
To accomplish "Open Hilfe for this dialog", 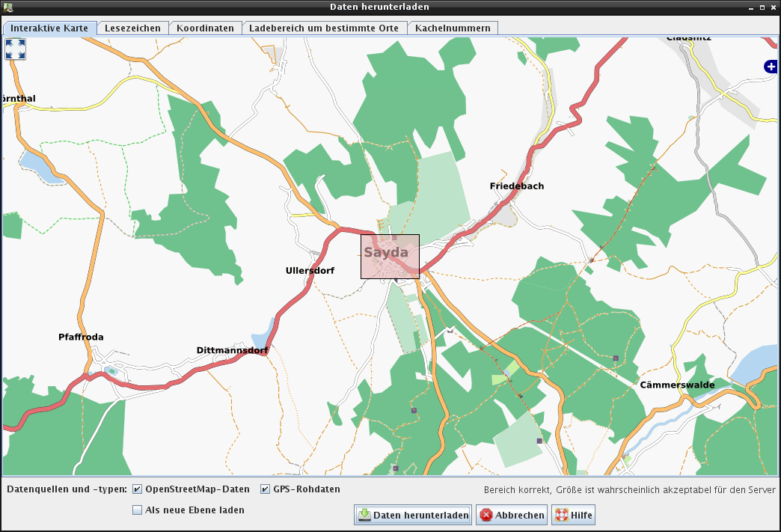I will pyautogui.click(x=573, y=516).
